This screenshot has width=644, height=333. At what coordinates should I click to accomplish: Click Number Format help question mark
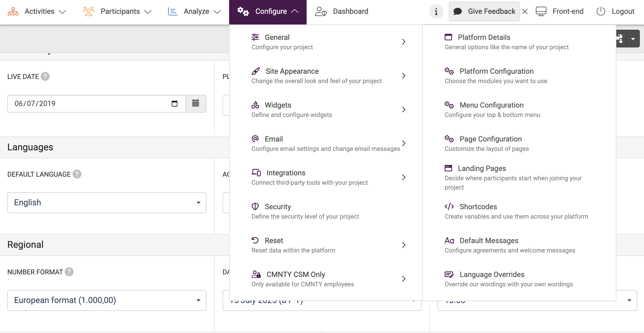point(69,272)
